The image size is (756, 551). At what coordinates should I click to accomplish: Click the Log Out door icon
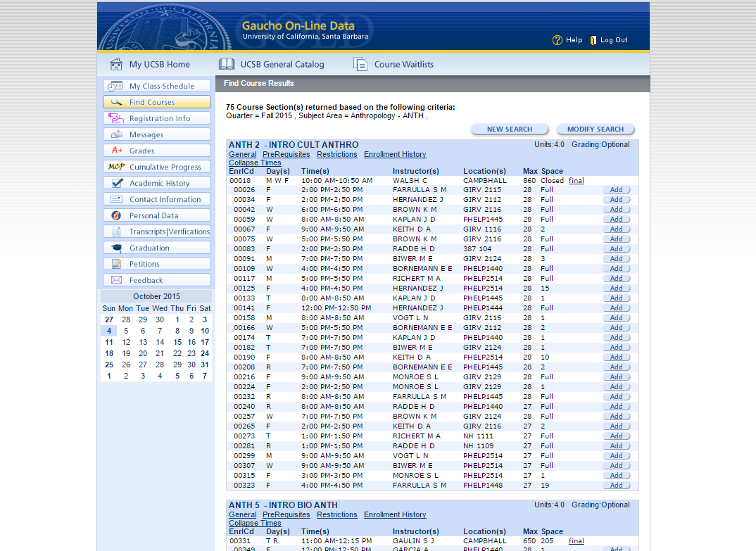point(593,41)
